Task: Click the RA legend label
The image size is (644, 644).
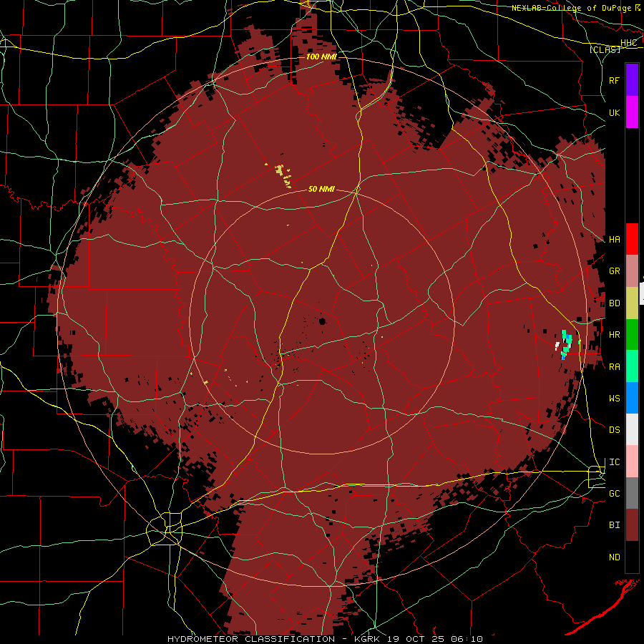Action: pos(614,367)
